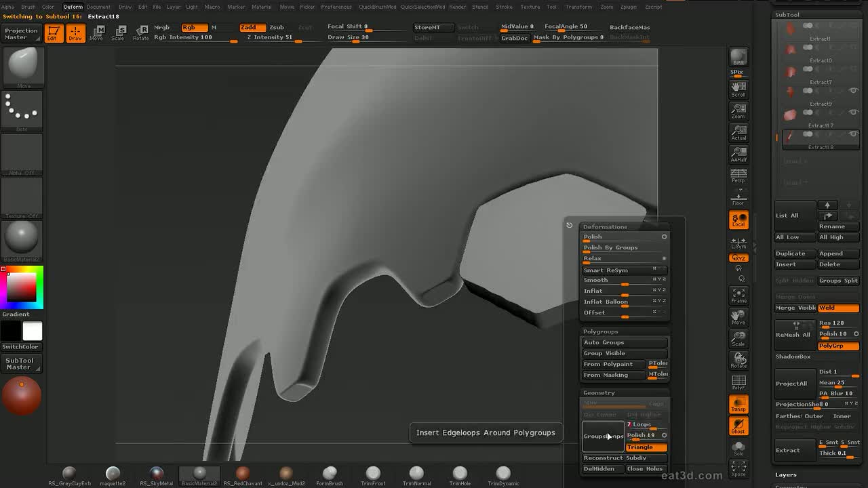Toggle Triangle option in Geometry

pyautogui.click(x=646, y=447)
